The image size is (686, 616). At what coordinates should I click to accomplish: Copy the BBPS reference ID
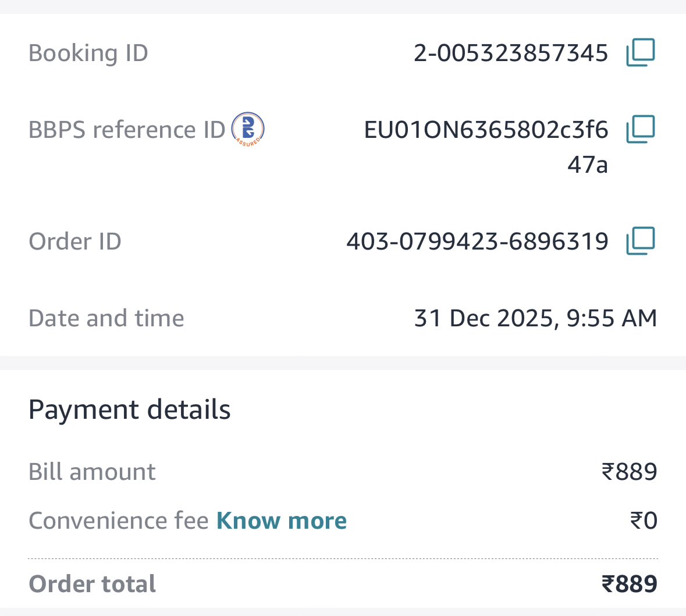pos(641,129)
